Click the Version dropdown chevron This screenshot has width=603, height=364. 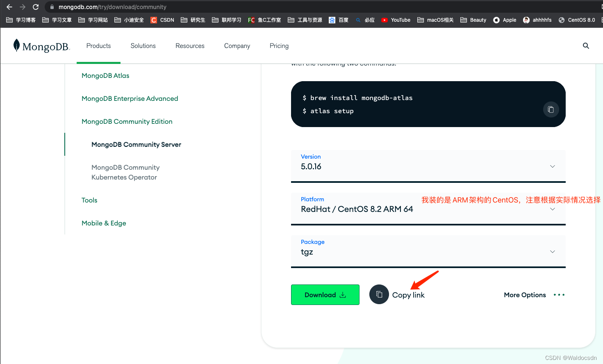[x=553, y=166]
